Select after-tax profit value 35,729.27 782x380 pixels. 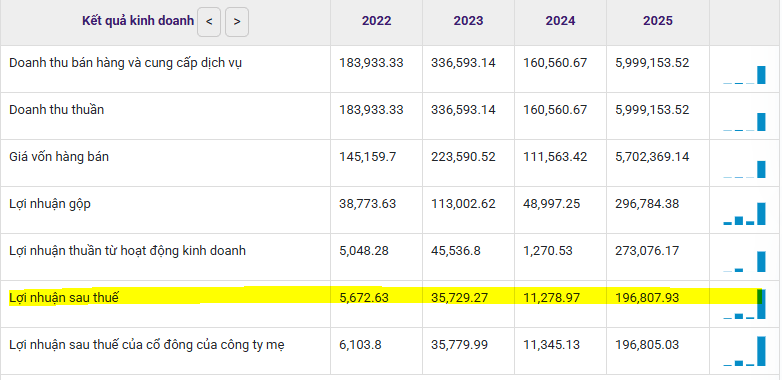[460, 298]
